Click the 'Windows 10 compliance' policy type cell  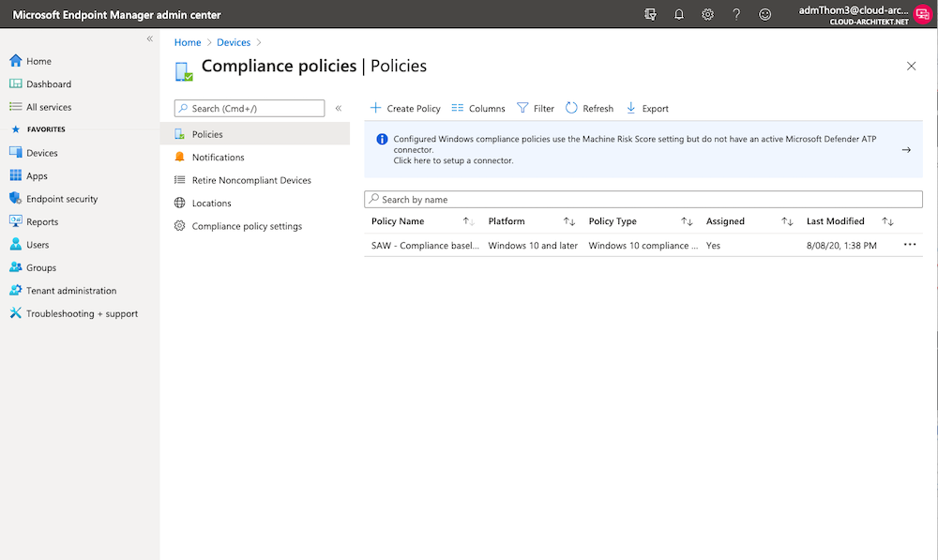pos(643,246)
